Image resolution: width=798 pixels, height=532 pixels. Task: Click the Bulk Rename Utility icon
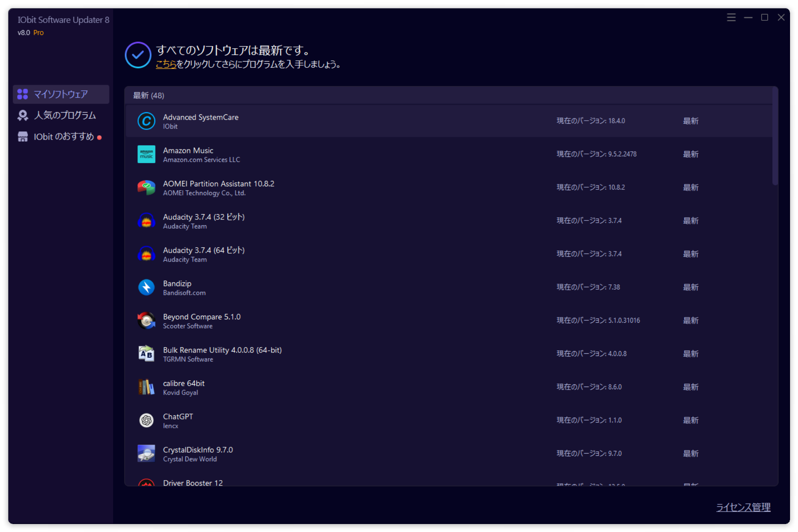[x=146, y=354]
